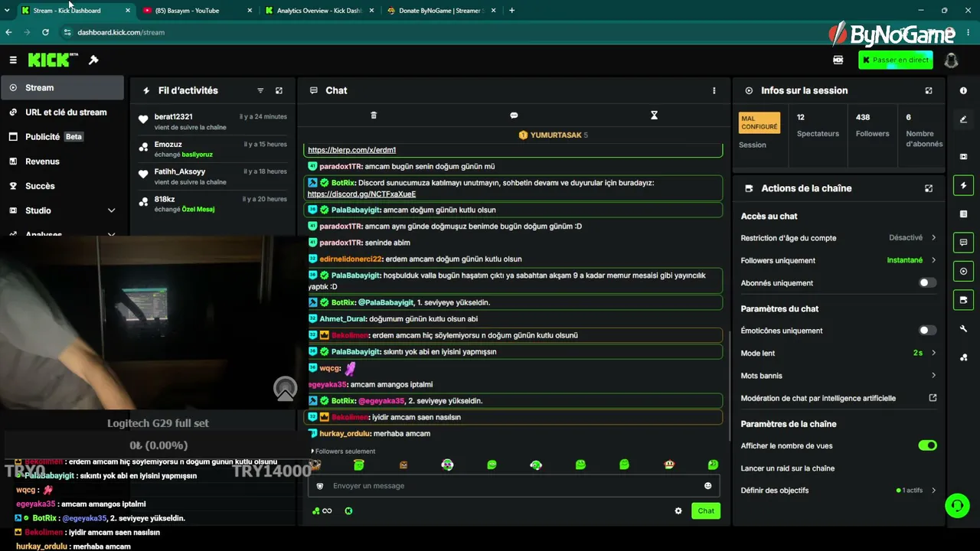The width and height of the screenshot is (980, 551).
Task: Click the Envoyer un message input field
Action: tap(513, 486)
